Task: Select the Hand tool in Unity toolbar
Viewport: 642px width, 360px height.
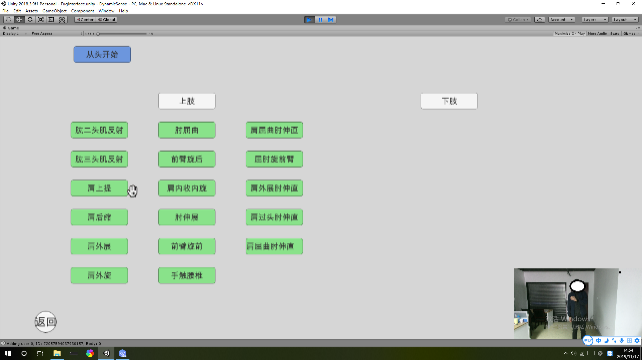Action: pyautogui.click(x=8, y=19)
